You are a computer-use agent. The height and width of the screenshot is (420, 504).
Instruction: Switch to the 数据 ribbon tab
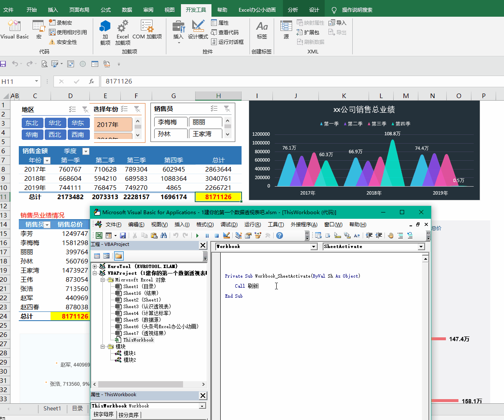(x=127, y=10)
